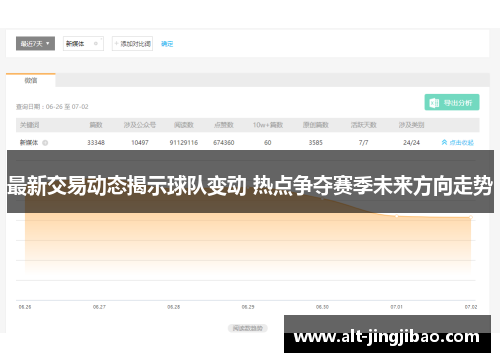This screenshot has height=362, width=500.
Task: Click the 06.30 x-axis label
Action: tap(322, 307)
